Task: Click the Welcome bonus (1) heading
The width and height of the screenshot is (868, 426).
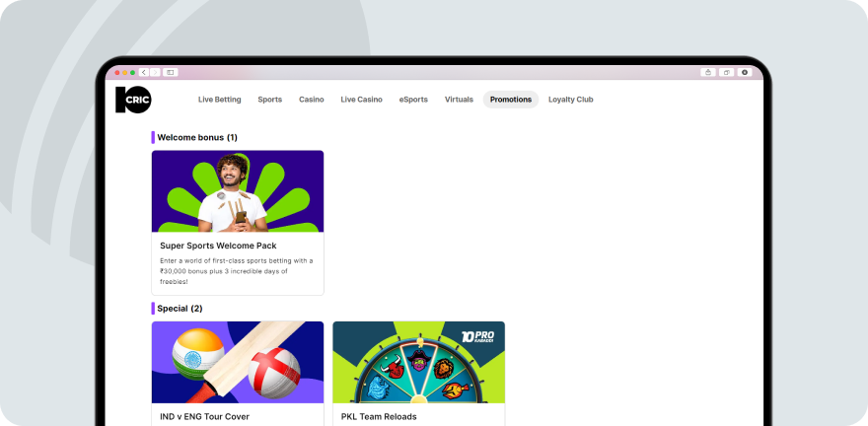Action: click(197, 137)
